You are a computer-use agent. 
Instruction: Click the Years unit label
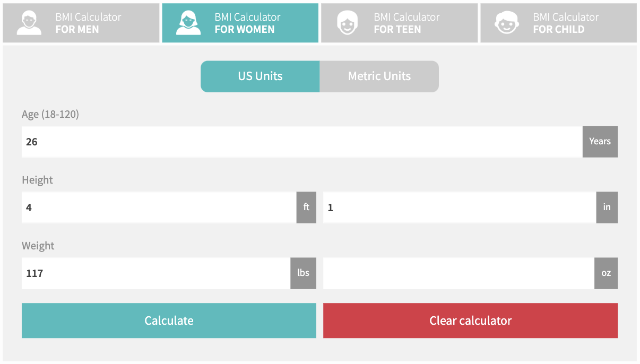pos(600,142)
